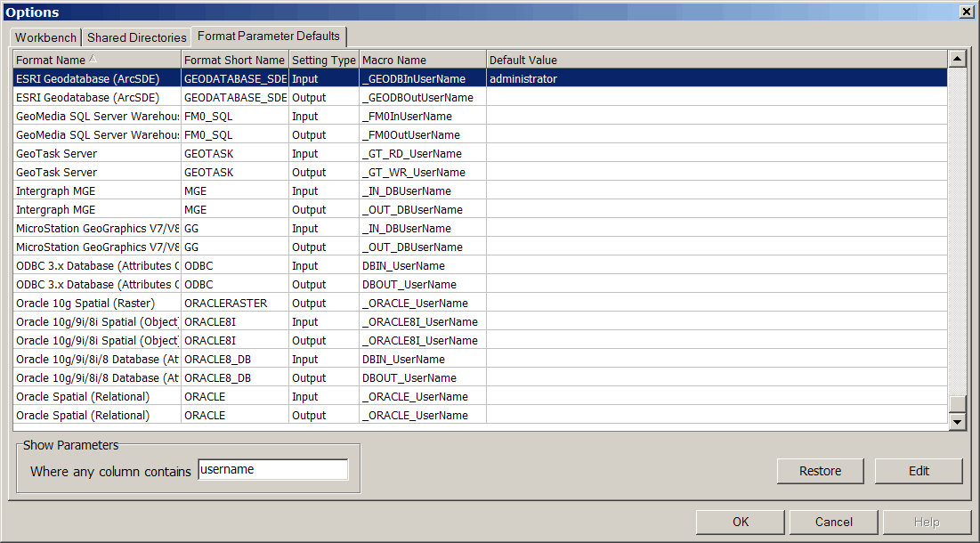Click the filter text field containing username
Image resolution: width=980 pixels, height=543 pixels.
click(272, 470)
